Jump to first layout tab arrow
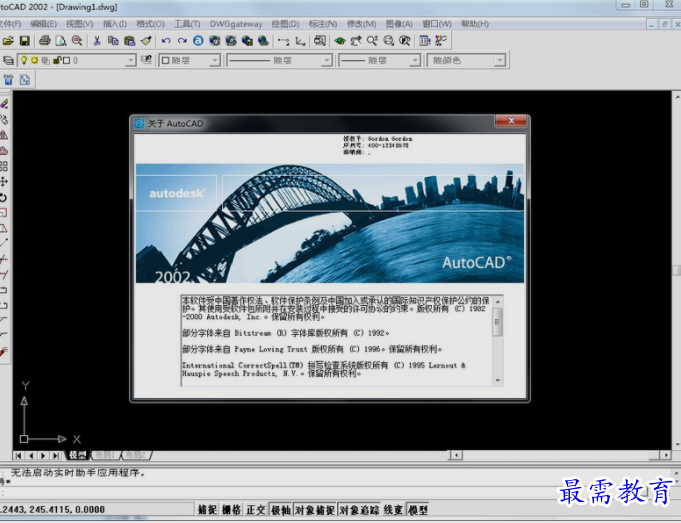The height and width of the screenshot is (523, 681). 18,456
